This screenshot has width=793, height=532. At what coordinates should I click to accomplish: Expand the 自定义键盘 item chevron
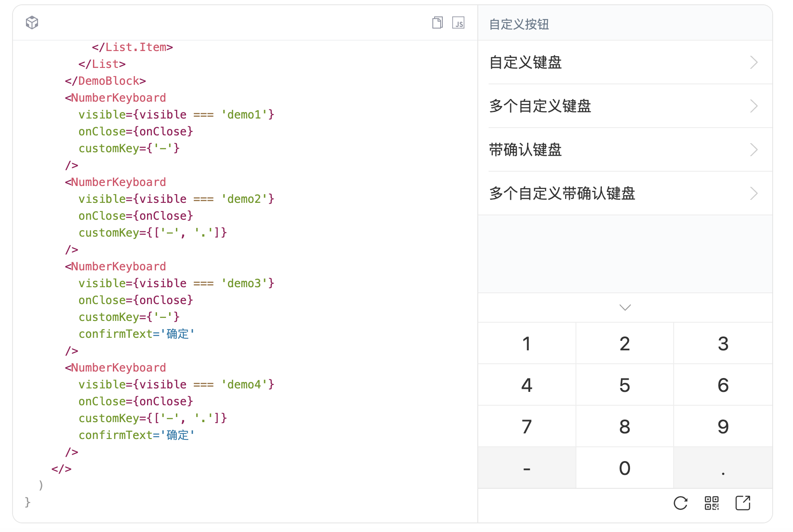[754, 62]
